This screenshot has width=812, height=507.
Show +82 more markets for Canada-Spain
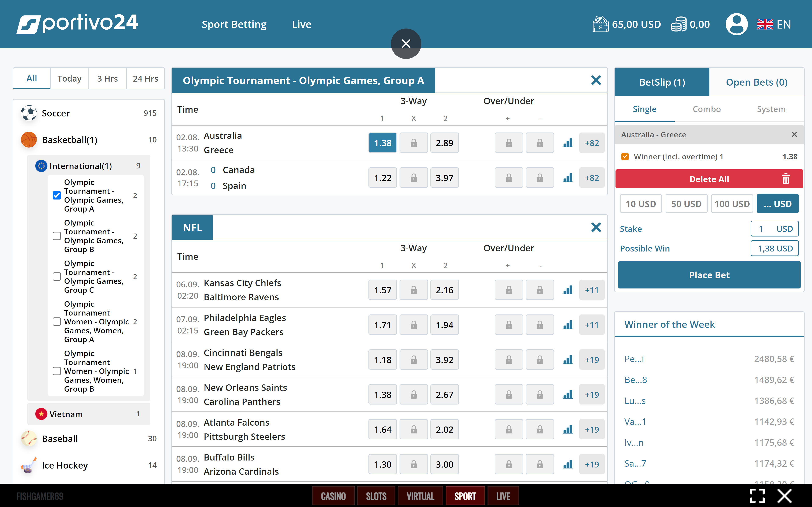[x=592, y=178]
